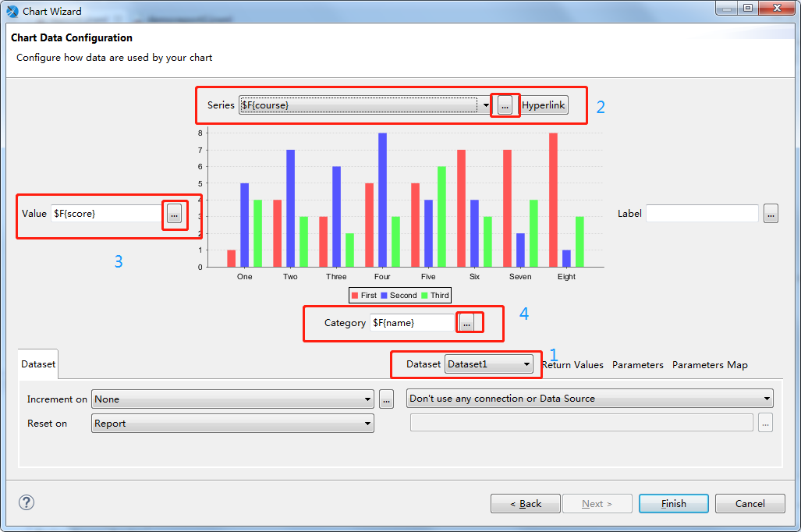Screen dimensions: 801x532
Task: Click the Hyperlink button
Action: point(543,105)
